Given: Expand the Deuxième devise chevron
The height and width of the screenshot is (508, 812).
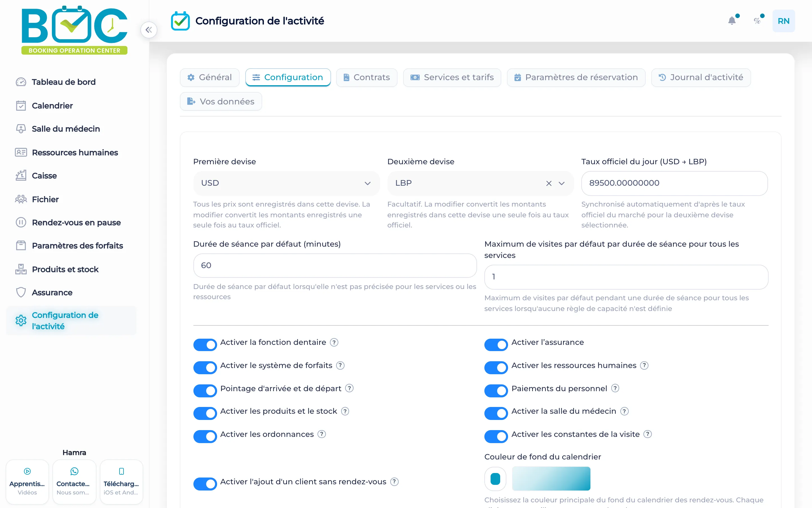Looking at the screenshot, I should 562,183.
